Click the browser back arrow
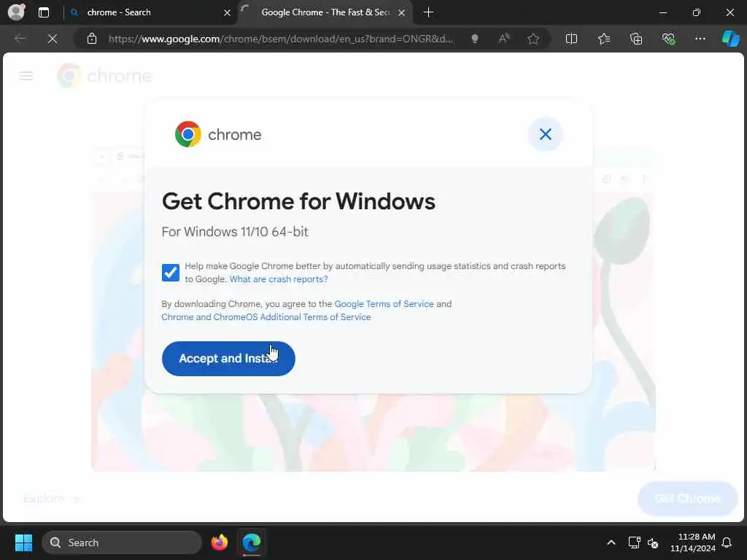The width and height of the screenshot is (747, 560). tap(20, 39)
